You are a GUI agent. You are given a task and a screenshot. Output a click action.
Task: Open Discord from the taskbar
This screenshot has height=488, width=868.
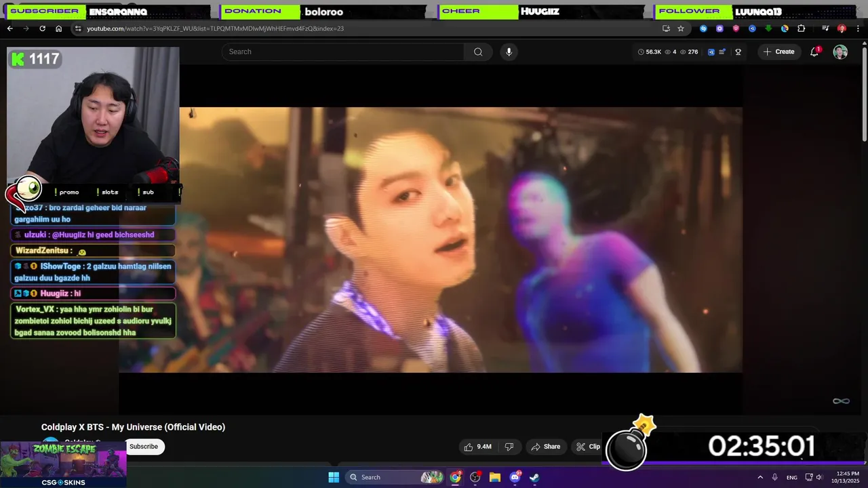[515, 477]
